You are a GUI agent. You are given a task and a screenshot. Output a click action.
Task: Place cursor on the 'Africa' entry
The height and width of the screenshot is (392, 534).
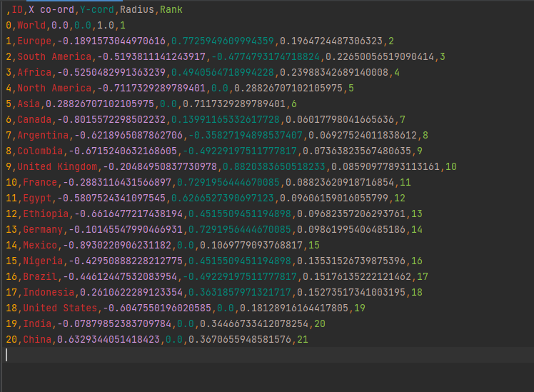click(34, 72)
